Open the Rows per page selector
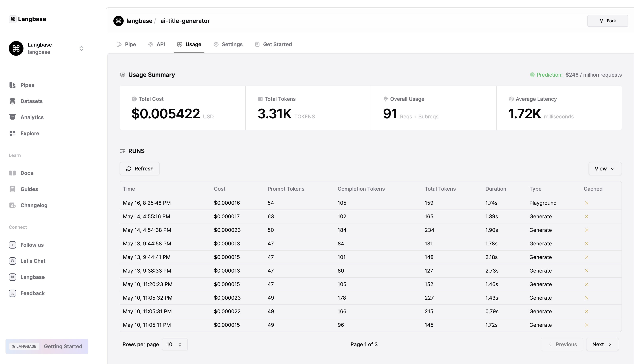The height and width of the screenshot is (364, 634). coord(174,345)
